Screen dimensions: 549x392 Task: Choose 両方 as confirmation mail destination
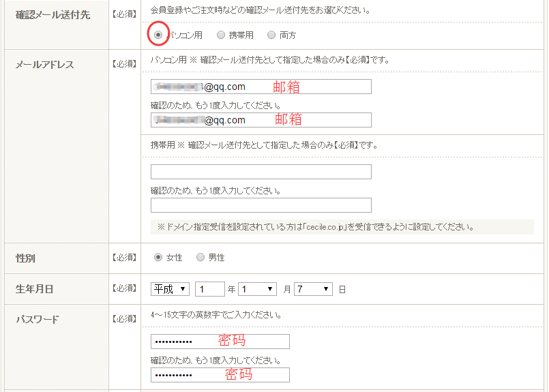pos(271,35)
